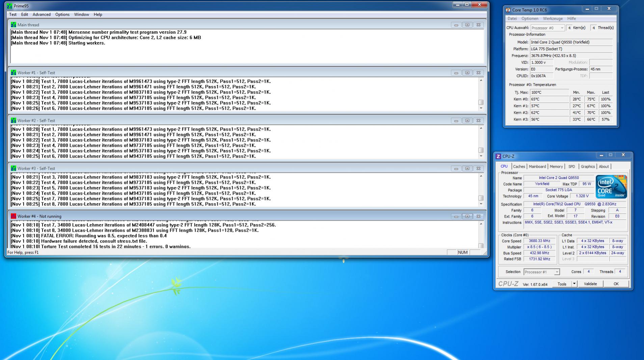The height and width of the screenshot is (360, 644).
Task: Click the Frequenz field showing 3679.87MHz
Action: point(571,56)
